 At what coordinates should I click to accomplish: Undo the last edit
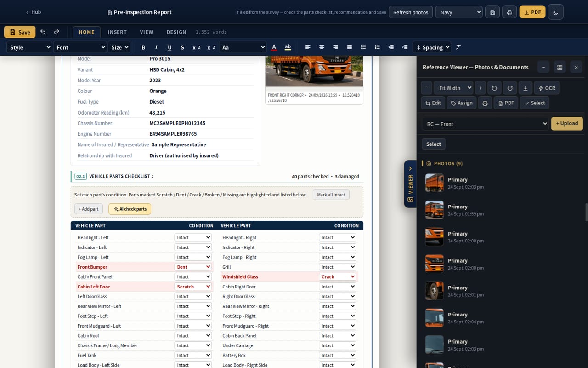point(43,32)
